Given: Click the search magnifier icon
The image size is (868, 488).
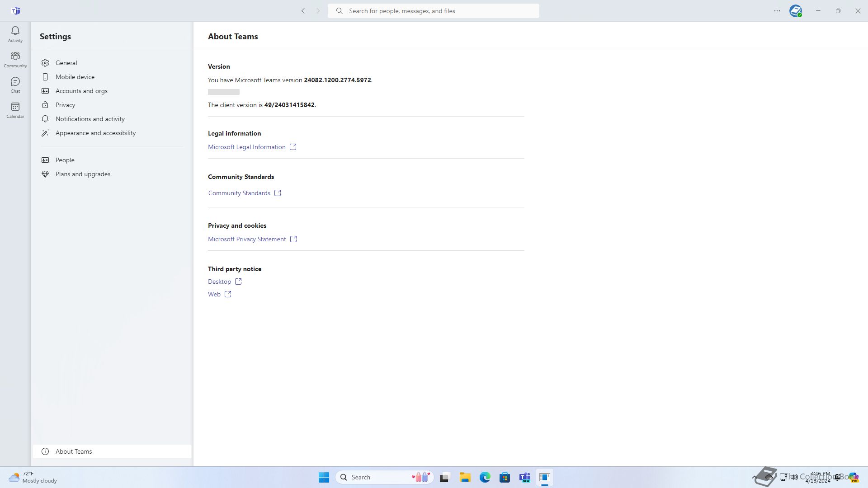Looking at the screenshot, I should click(340, 11).
